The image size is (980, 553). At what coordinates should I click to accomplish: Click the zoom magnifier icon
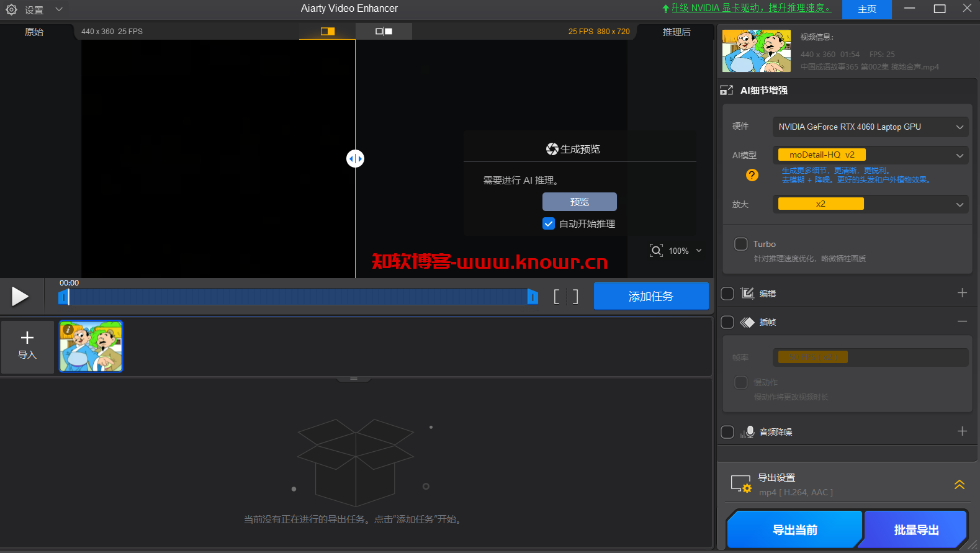click(x=656, y=251)
